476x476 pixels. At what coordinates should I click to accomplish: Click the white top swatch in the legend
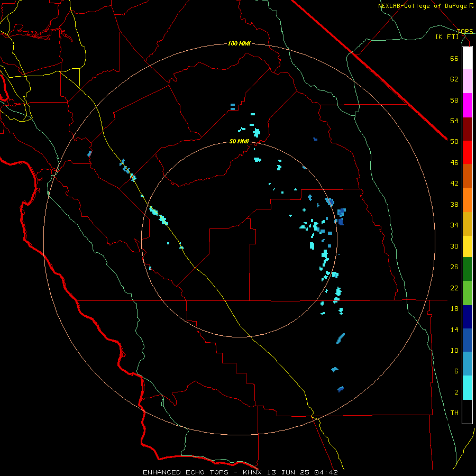click(x=467, y=58)
